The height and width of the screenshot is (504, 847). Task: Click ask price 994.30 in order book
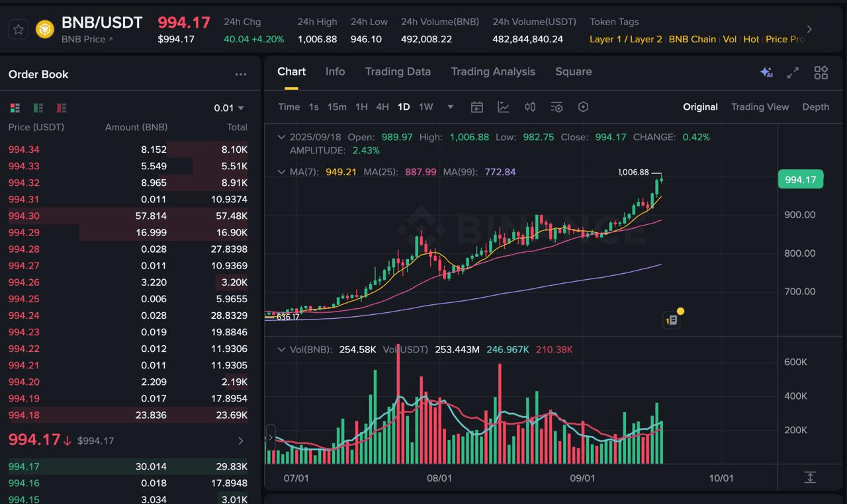[24, 216]
